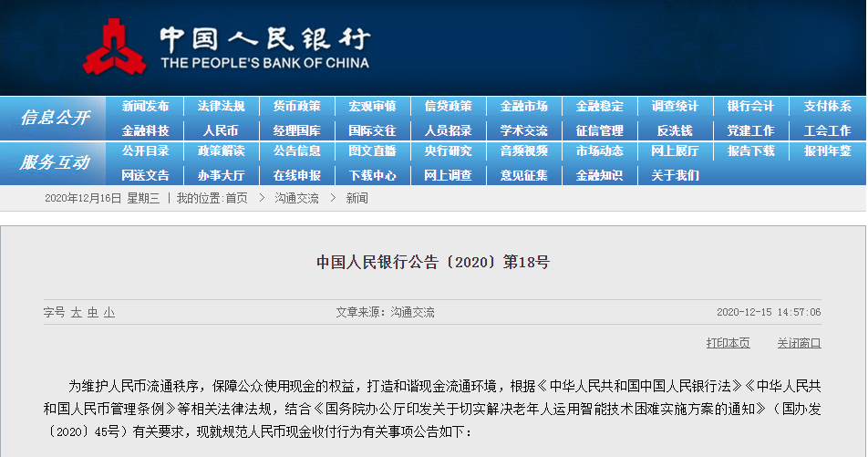Viewport: 868px width, 457px height.
Task: Click the 关闭窗口 link
Action: pos(799,343)
